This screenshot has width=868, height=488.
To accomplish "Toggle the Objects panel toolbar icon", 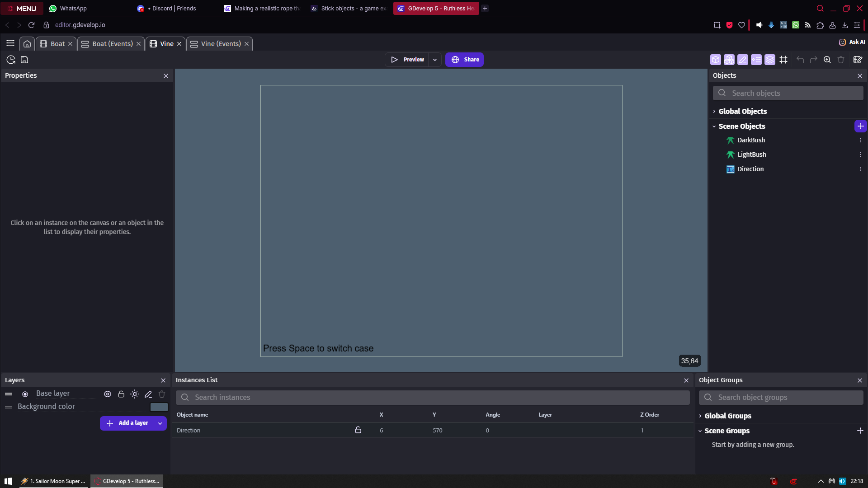I will click(x=715, y=60).
